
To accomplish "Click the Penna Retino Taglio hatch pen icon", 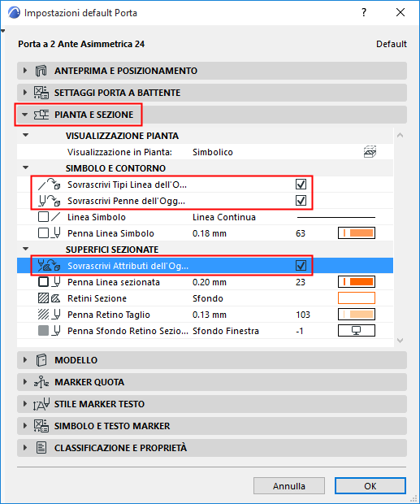I will pyautogui.click(x=49, y=315).
